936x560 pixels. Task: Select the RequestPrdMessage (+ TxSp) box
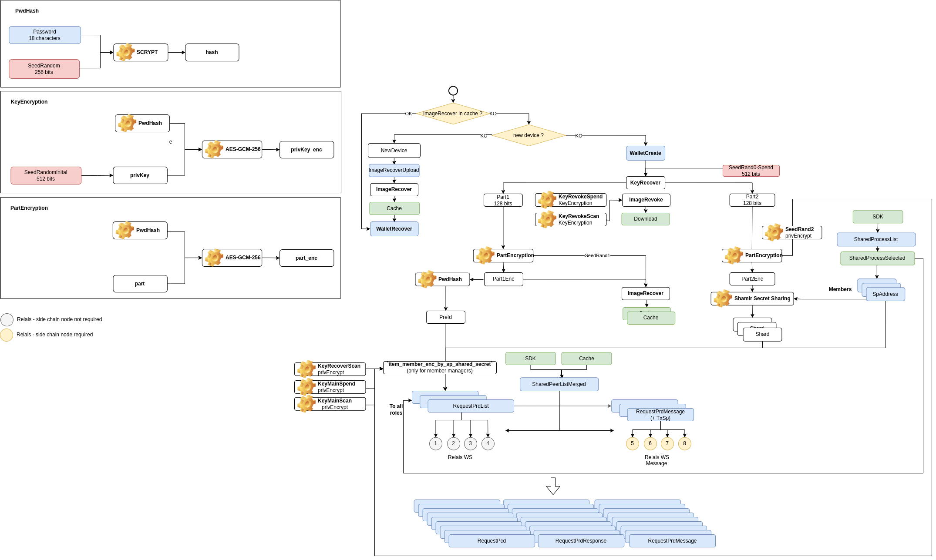[660, 415]
